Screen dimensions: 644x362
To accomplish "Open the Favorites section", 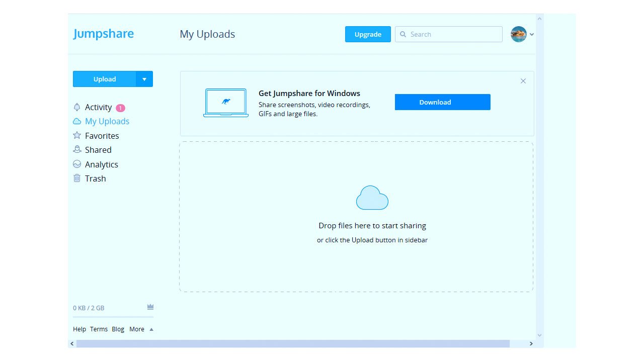I will [x=102, y=136].
